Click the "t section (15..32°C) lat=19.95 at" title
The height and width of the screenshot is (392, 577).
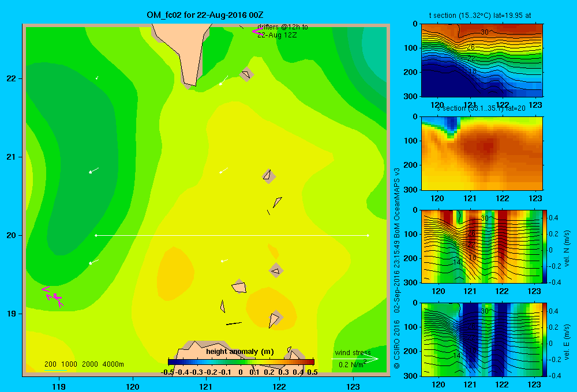coord(480,16)
